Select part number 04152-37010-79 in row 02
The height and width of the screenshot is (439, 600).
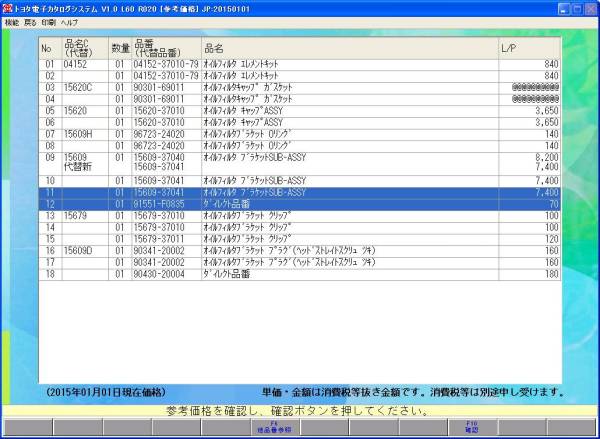point(166,76)
